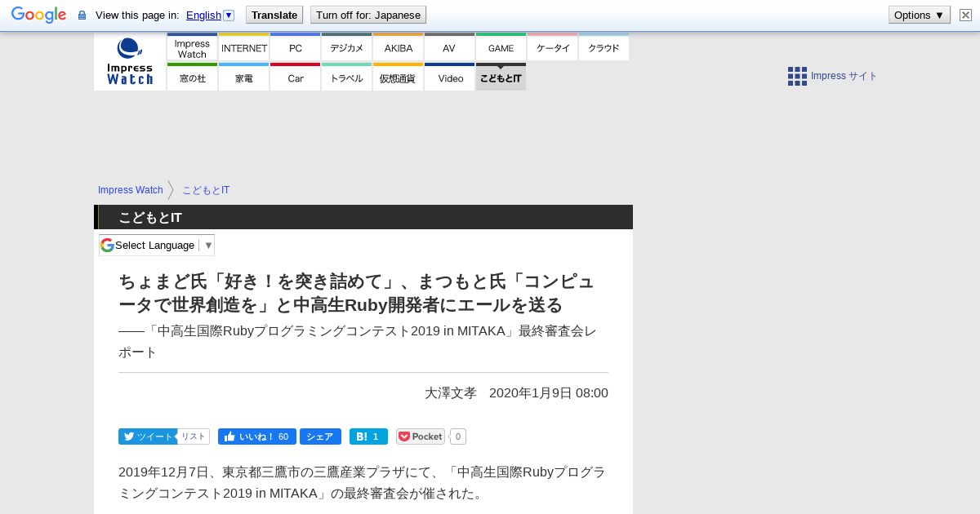Open the AV nav tab
This screenshot has height=514, width=980.
tap(449, 47)
